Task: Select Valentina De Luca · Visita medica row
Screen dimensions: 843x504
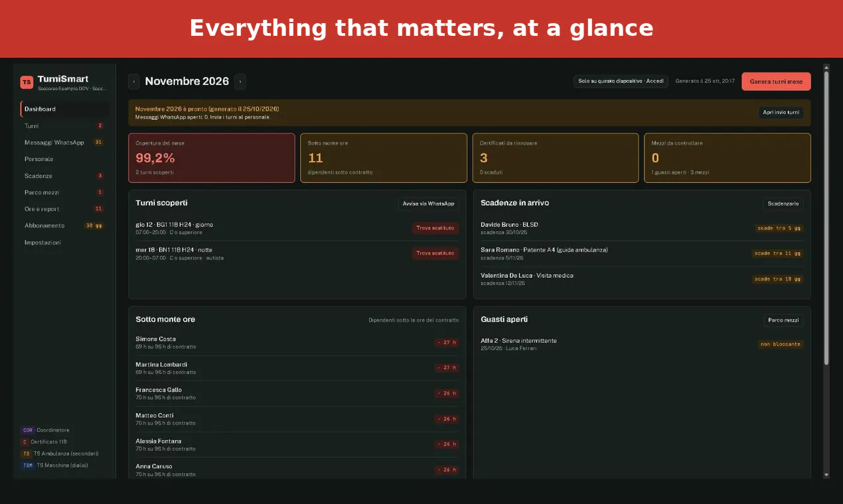Action: coord(642,279)
